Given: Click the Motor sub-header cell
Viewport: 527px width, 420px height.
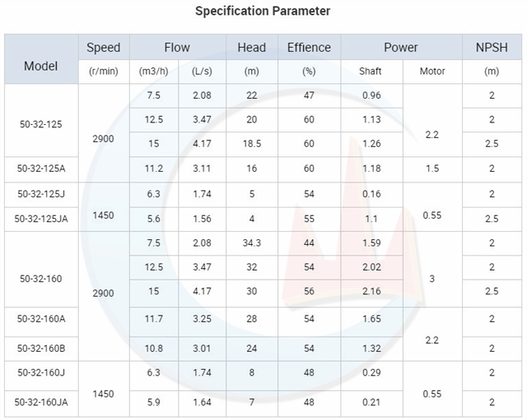Looking at the screenshot, I should point(432,71).
